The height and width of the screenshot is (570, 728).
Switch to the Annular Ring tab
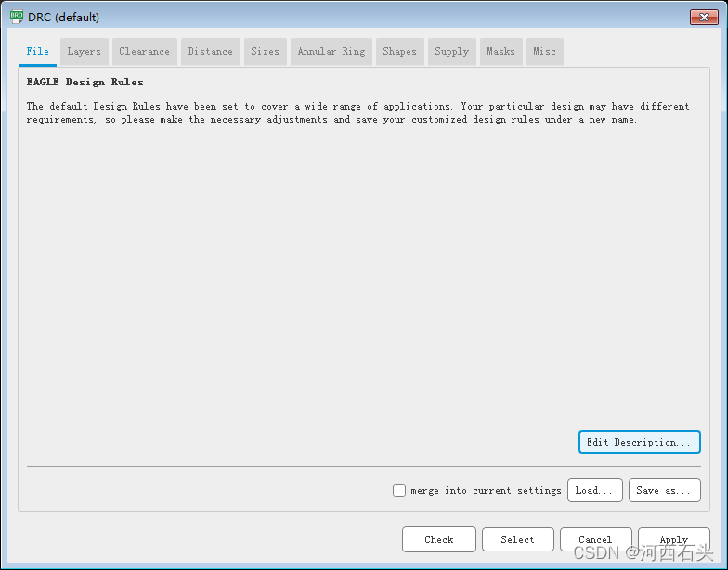pyautogui.click(x=331, y=52)
